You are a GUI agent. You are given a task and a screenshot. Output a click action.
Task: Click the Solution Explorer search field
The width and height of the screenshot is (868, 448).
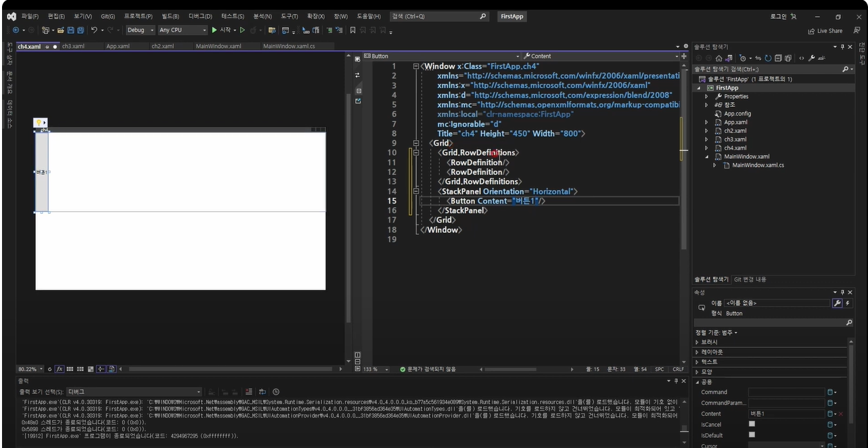point(773,69)
